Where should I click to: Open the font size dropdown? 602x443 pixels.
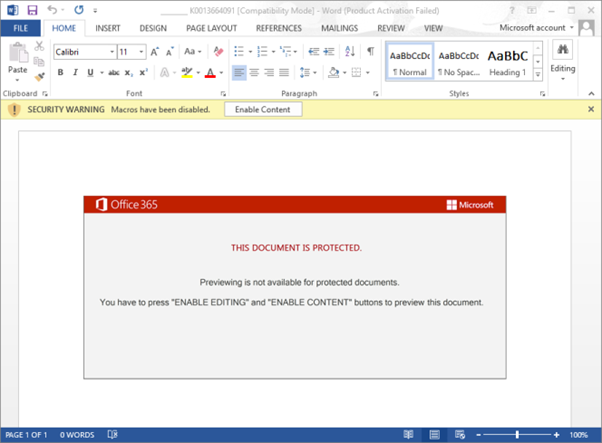[139, 51]
